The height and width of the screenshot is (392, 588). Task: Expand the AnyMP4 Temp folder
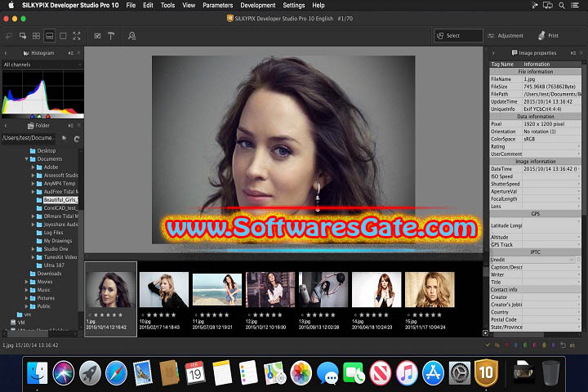33,184
